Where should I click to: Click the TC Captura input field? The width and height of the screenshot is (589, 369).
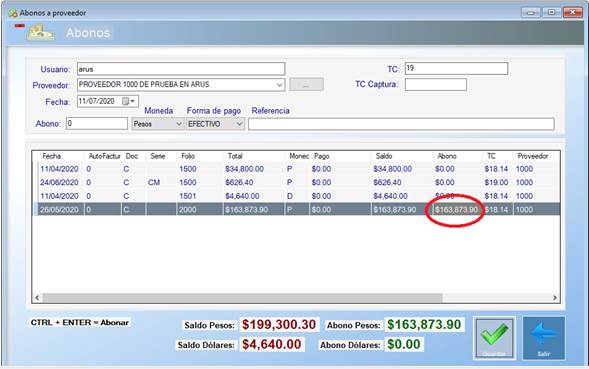coord(436,85)
